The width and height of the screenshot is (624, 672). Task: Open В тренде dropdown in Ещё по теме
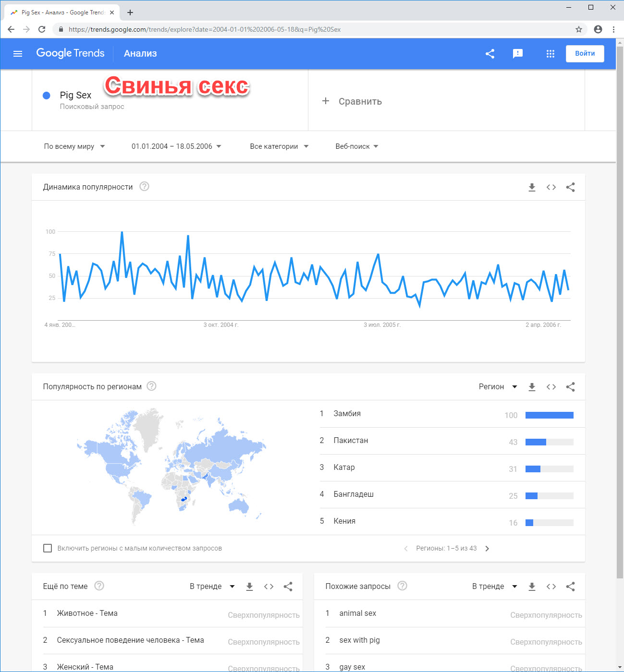click(x=212, y=587)
